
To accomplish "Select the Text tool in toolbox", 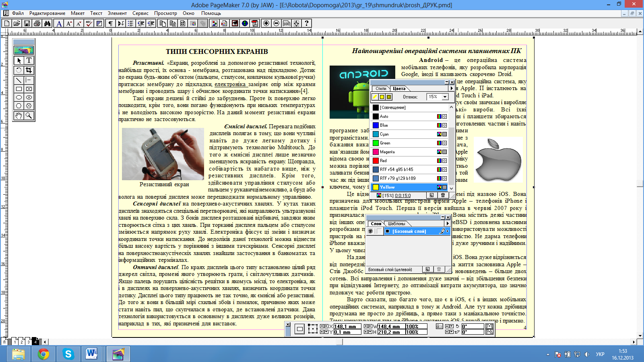I will (x=29, y=60).
